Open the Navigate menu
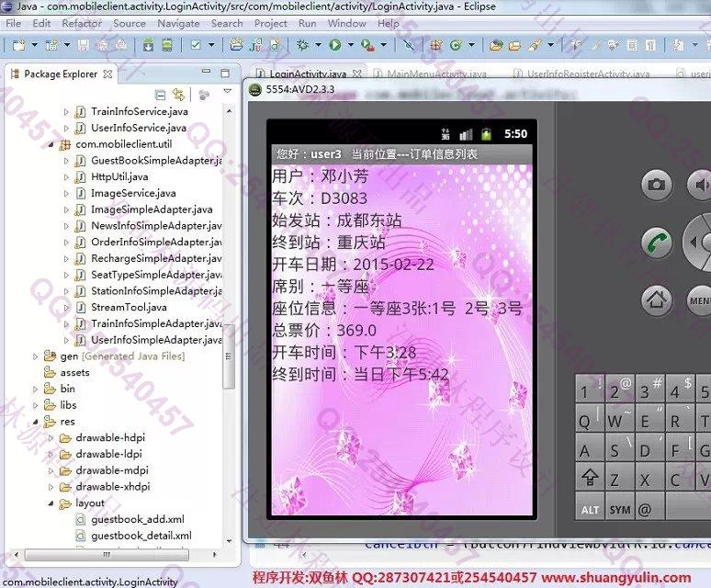The width and height of the screenshot is (711, 588). tap(178, 23)
